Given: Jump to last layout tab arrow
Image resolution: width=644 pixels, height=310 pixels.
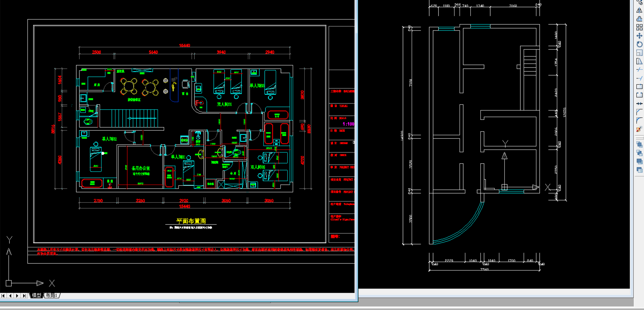Looking at the screenshot, I should (x=24, y=296).
